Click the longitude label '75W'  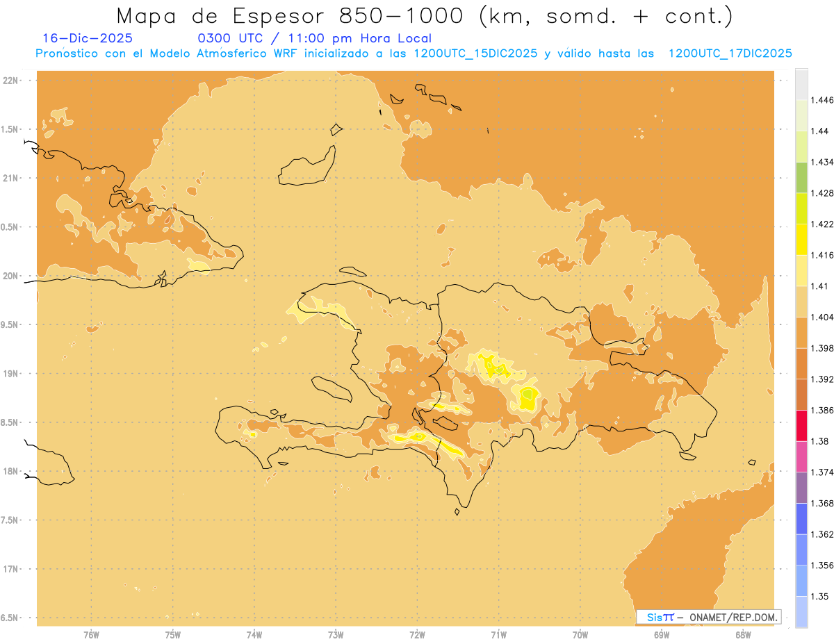coord(173,634)
